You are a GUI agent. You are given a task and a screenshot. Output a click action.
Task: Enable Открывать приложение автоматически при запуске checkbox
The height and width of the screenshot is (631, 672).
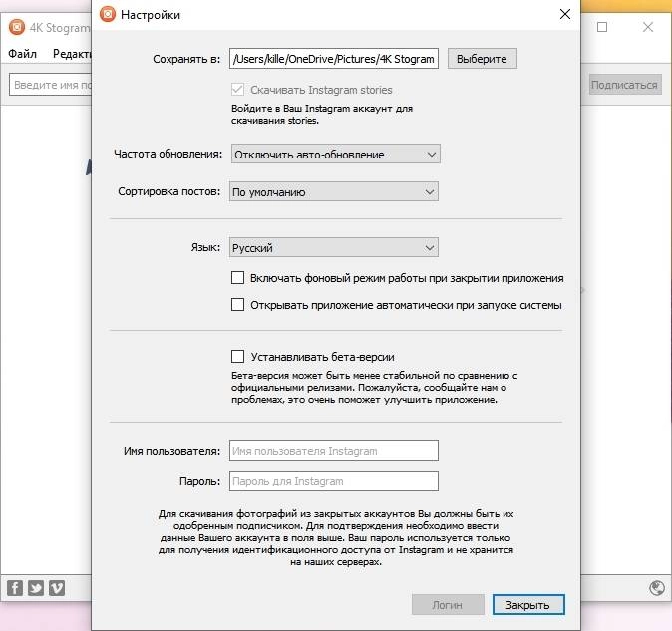pyautogui.click(x=237, y=305)
